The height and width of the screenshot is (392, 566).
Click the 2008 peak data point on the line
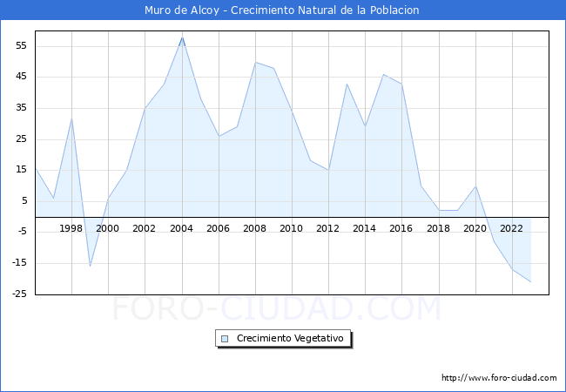coord(255,62)
